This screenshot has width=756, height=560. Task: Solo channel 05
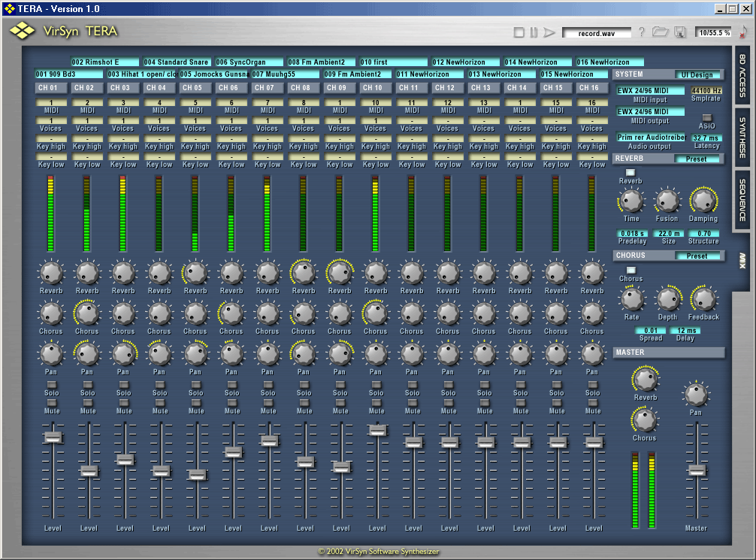pos(195,384)
